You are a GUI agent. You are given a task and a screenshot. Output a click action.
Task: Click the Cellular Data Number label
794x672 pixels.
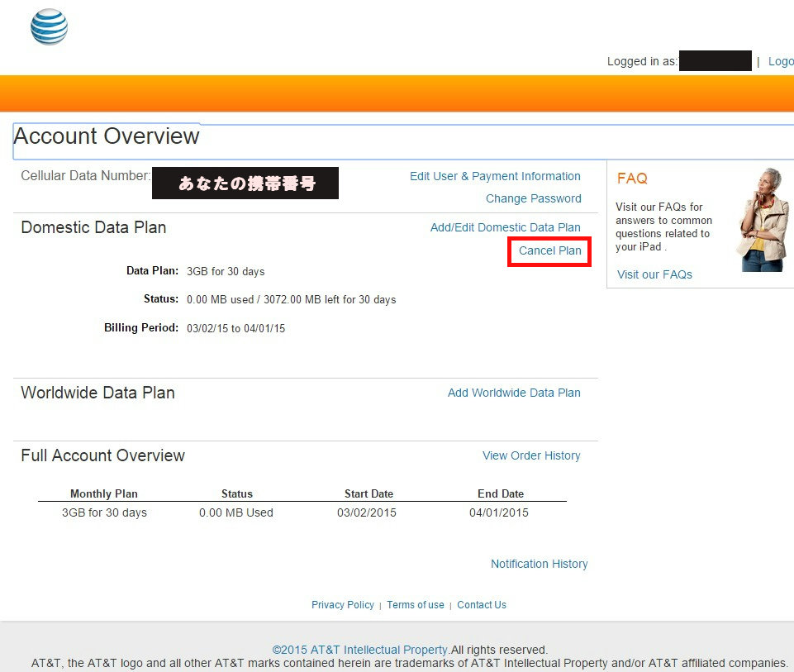coord(86,176)
